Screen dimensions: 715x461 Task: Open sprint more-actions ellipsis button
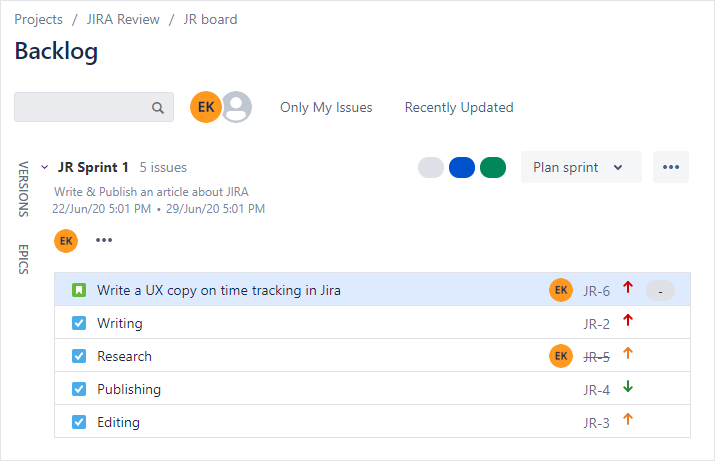(x=670, y=167)
